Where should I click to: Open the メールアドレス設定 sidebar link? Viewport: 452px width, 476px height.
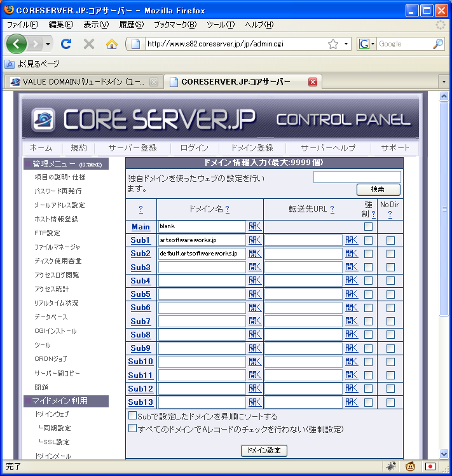tap(59, 205)
